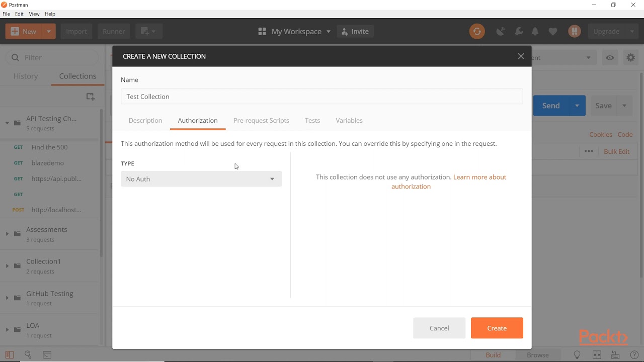Open the Bootcamp lightbulb icon
This screenshot has width=644, height=362.
[578, 355]
